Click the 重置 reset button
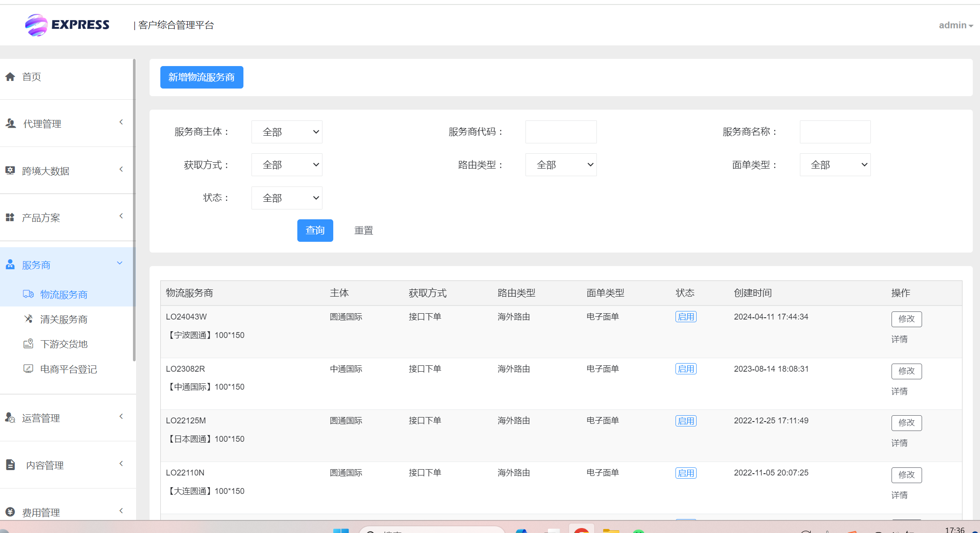 tap(364, 231)
